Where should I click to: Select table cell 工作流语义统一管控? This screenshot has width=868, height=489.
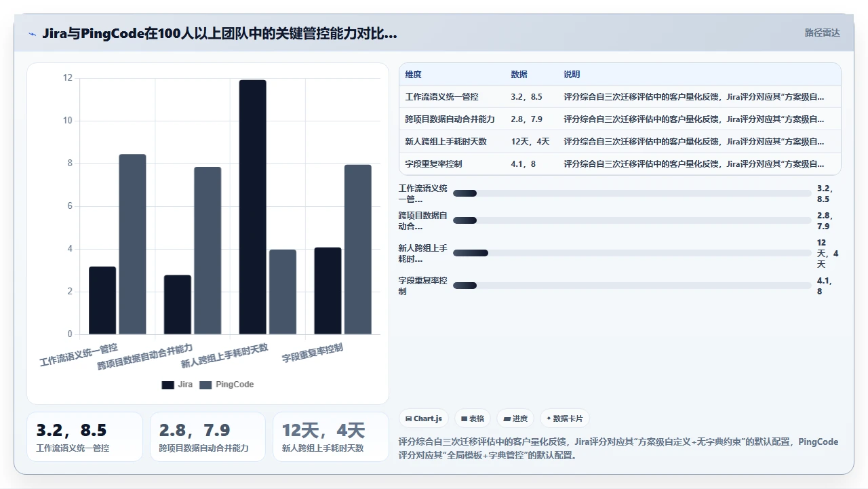442,97
